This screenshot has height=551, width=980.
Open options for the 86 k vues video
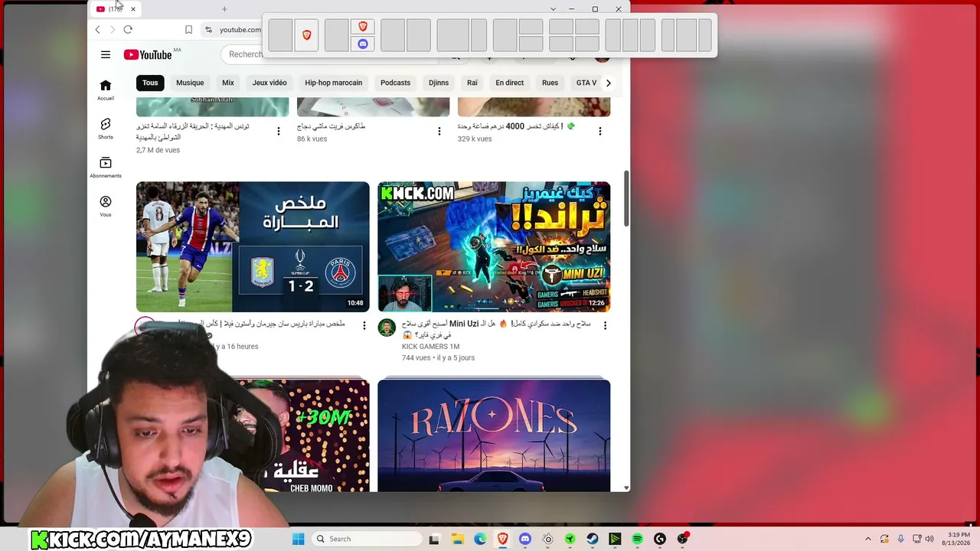coord(439,132)
